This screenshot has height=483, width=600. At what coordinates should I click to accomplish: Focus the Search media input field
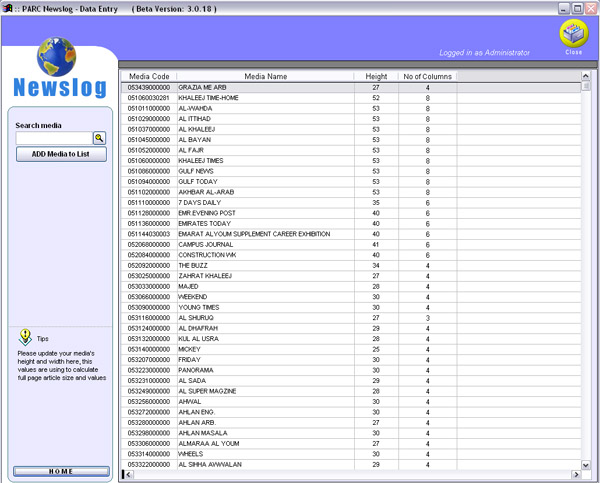point(54,138)
